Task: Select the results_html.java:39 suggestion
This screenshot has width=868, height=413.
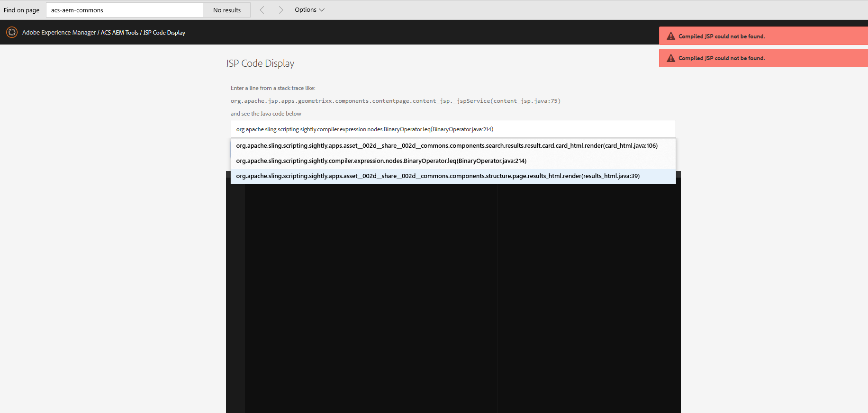Action: point(453,176)
